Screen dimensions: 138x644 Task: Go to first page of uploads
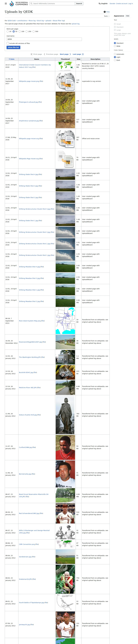coord(36,54)
